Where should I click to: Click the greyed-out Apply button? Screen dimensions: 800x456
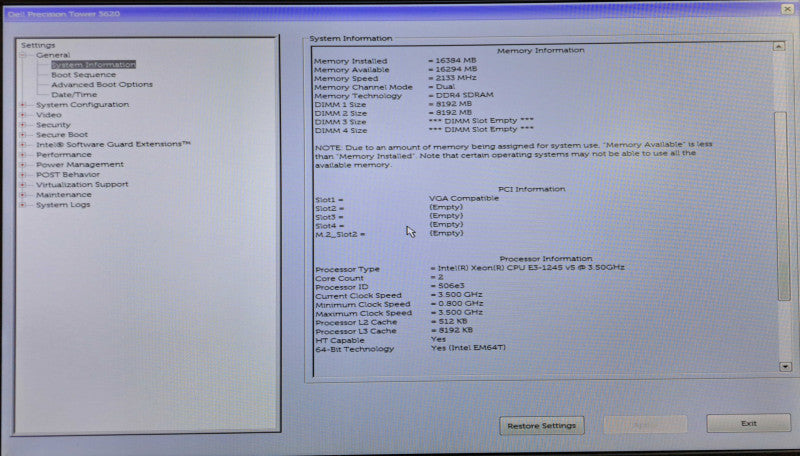pos(645,424)
